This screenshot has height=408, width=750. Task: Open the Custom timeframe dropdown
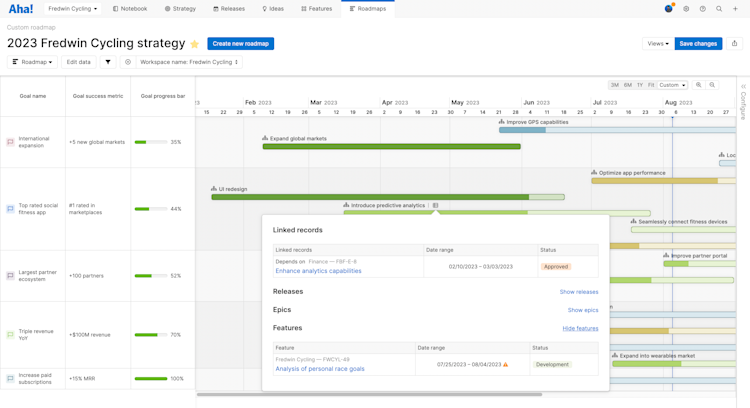click(x=672, y=85)
